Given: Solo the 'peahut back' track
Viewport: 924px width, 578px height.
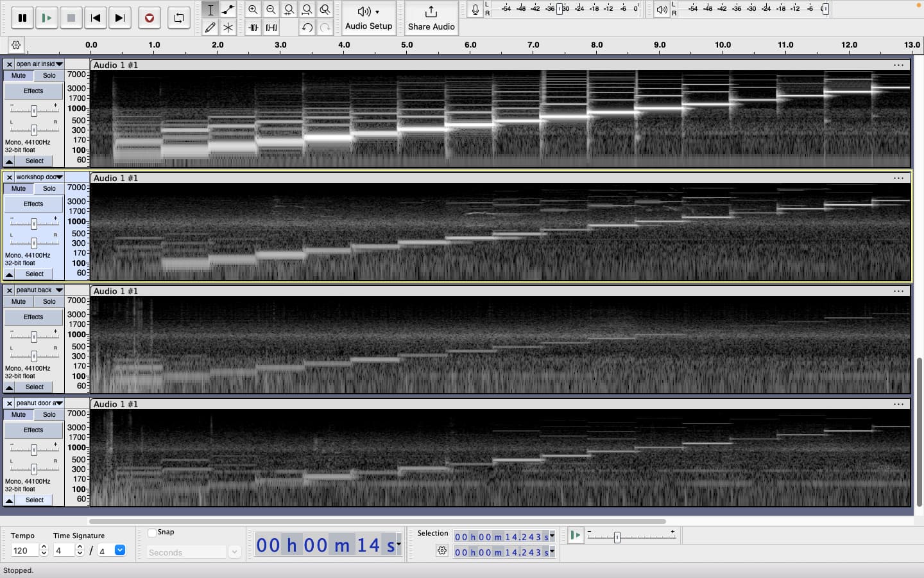Looking at the screenshot, I should pos(49,302).
